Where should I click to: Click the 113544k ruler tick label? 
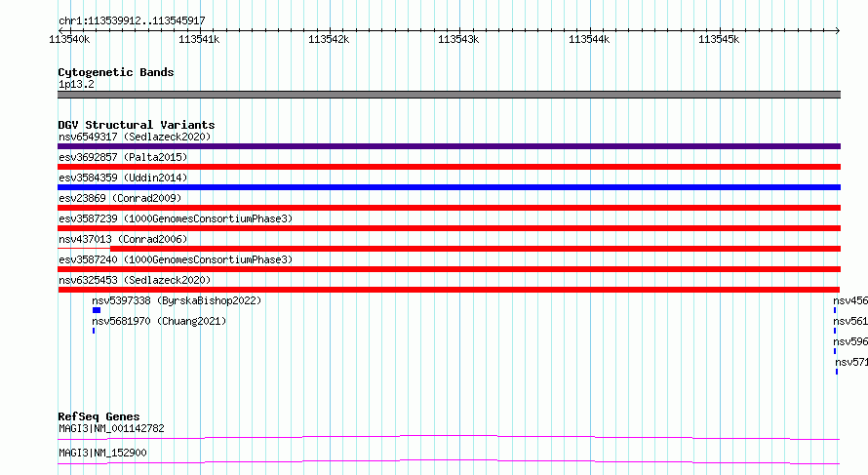click(589, 39)
